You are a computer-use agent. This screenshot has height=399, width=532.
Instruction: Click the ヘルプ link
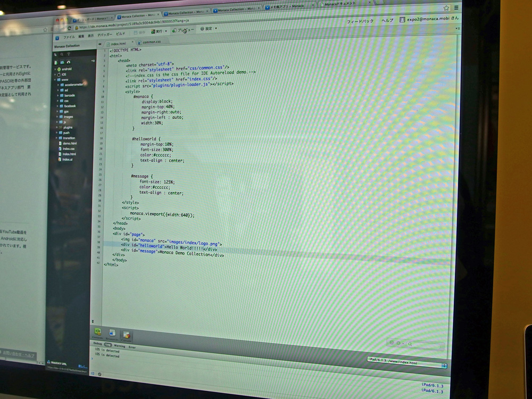coord(387,20)
